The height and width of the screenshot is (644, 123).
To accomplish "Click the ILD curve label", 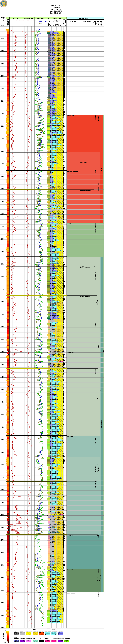I will (28, 20).
